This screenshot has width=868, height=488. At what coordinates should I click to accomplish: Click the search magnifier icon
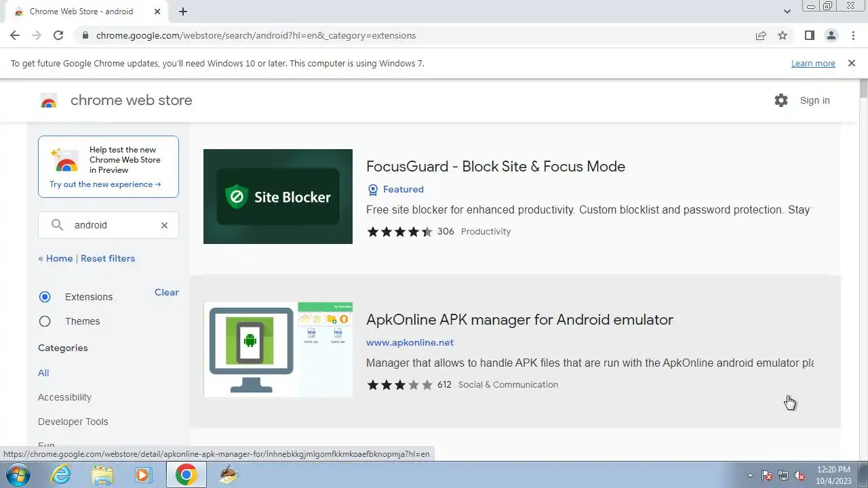click(x=57, y=225)
